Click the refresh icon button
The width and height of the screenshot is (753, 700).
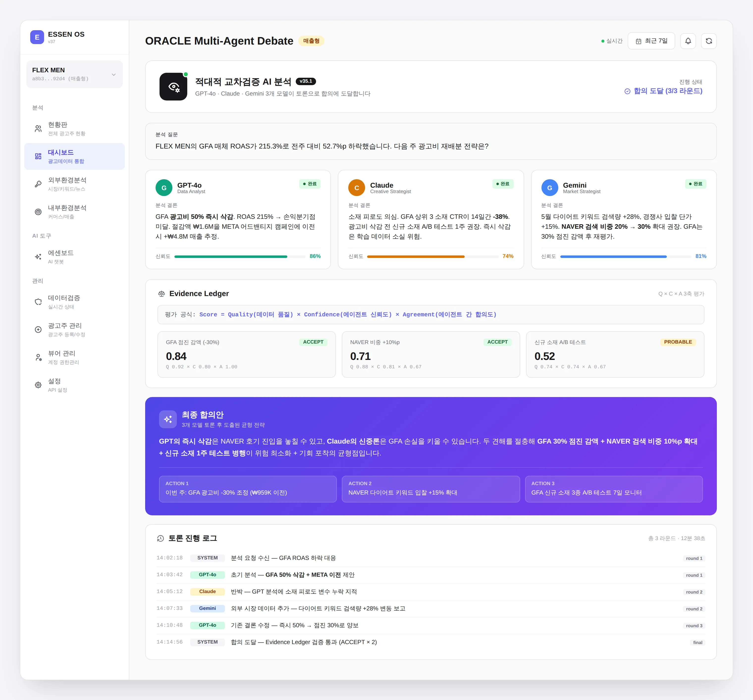[709, 41]
